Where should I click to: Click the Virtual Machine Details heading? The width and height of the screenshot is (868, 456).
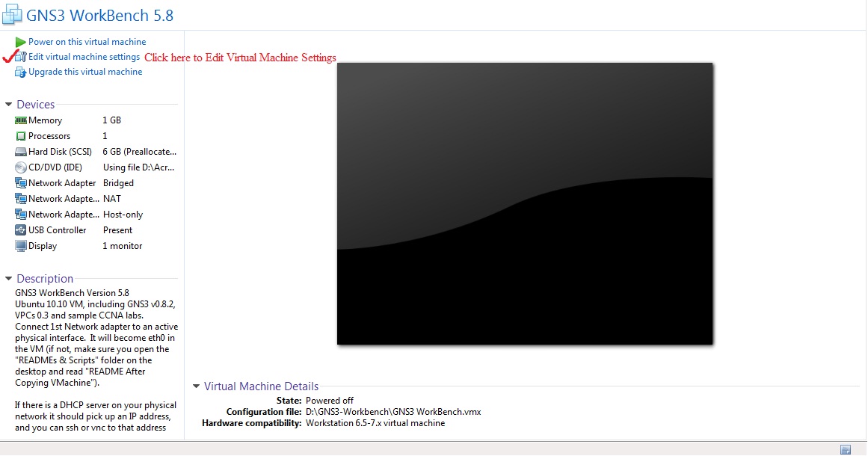[261, 386]
